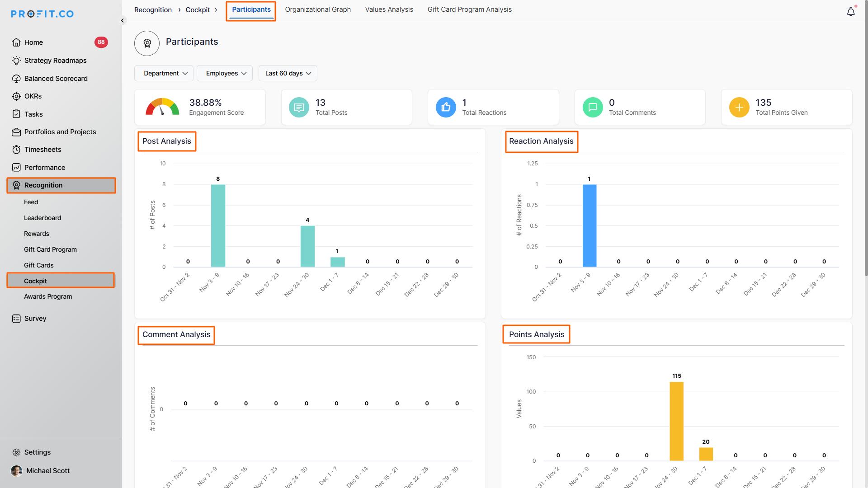Viewport: 868px width, 488px height.
Task: Click the Timesheets stopwatch icon
Action: coord(16,150)
